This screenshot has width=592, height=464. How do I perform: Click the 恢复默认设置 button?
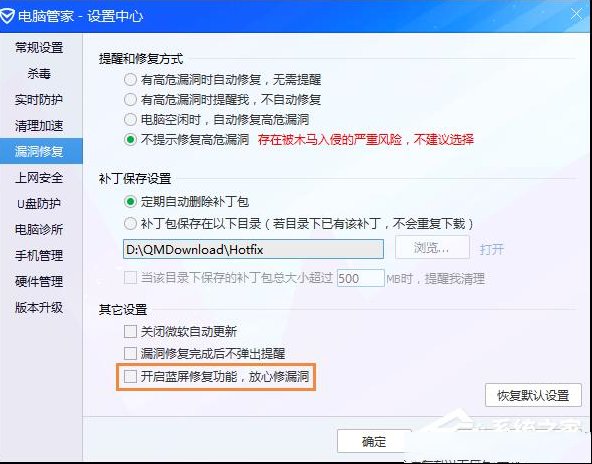tap(533, 395)
